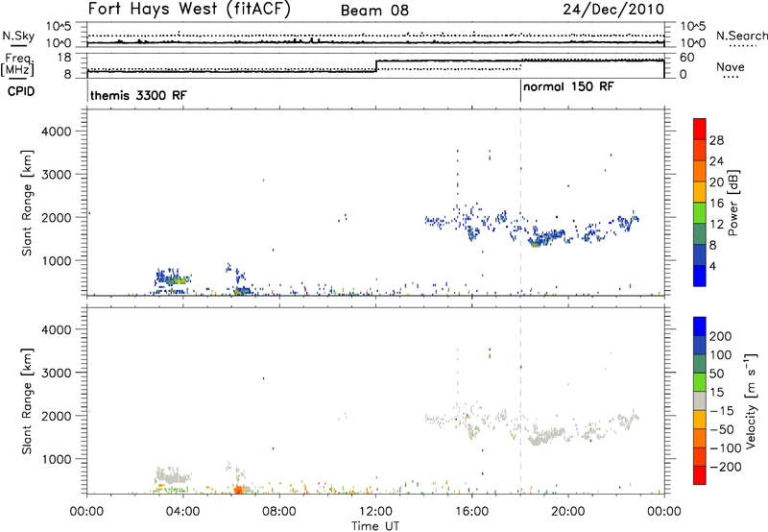Viewport: 768px width, 532px height.
Task: Click the "4" Power colorbar tick label
Action: tap(712, 266)
